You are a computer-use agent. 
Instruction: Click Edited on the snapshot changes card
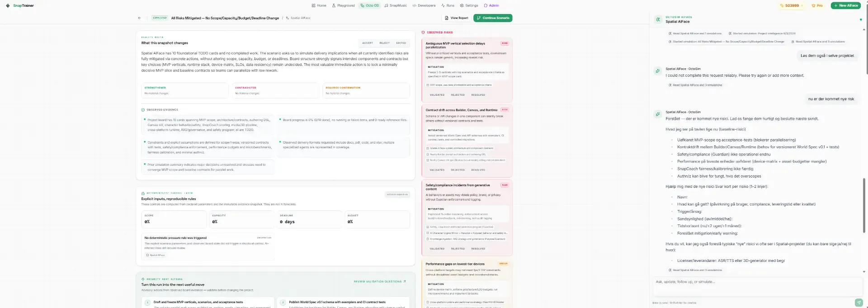pos(401,43)
